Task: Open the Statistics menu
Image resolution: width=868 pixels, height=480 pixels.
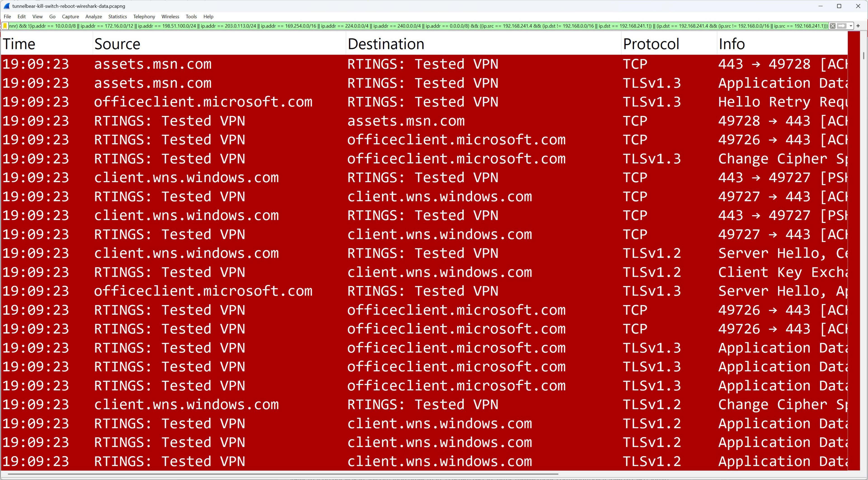Action: [117, 16]
